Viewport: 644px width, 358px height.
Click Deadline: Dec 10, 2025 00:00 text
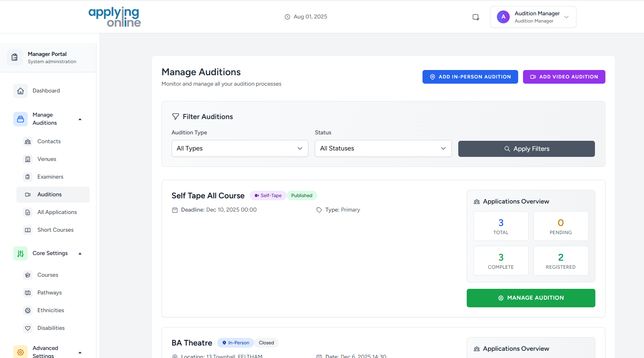pos(219,210)
